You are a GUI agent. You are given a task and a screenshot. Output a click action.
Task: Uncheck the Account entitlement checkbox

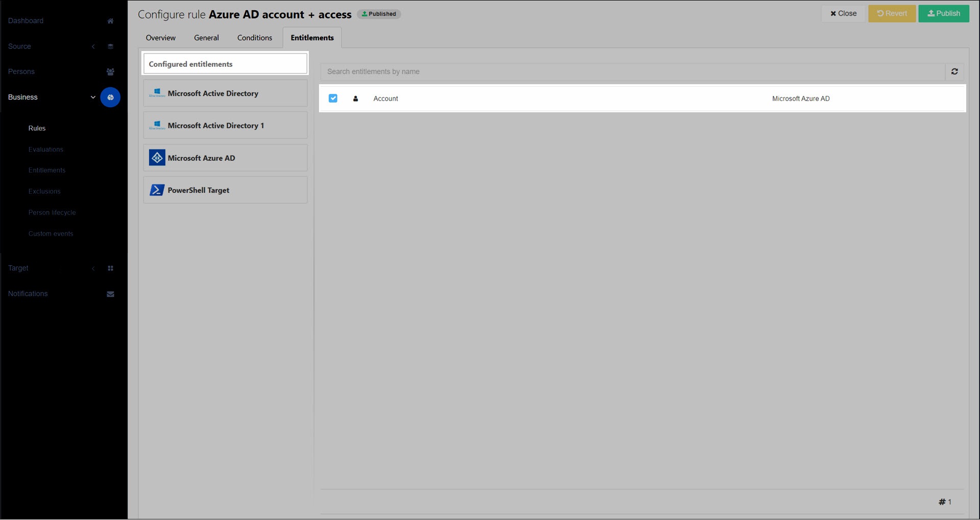coord(333,98)
